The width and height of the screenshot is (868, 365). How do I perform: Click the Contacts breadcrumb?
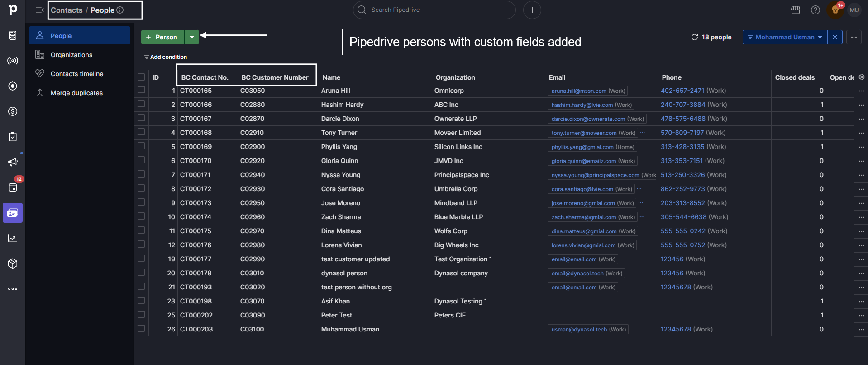pos(67,10)
